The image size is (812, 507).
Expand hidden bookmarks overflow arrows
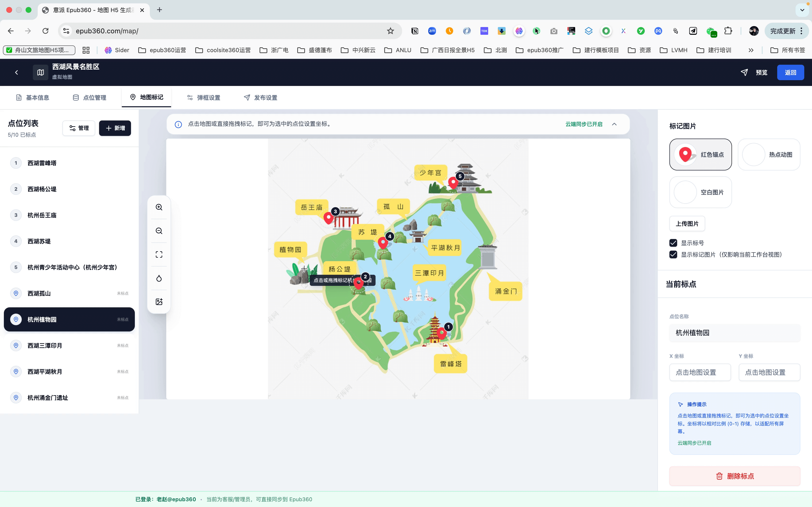tap(751, 50)
